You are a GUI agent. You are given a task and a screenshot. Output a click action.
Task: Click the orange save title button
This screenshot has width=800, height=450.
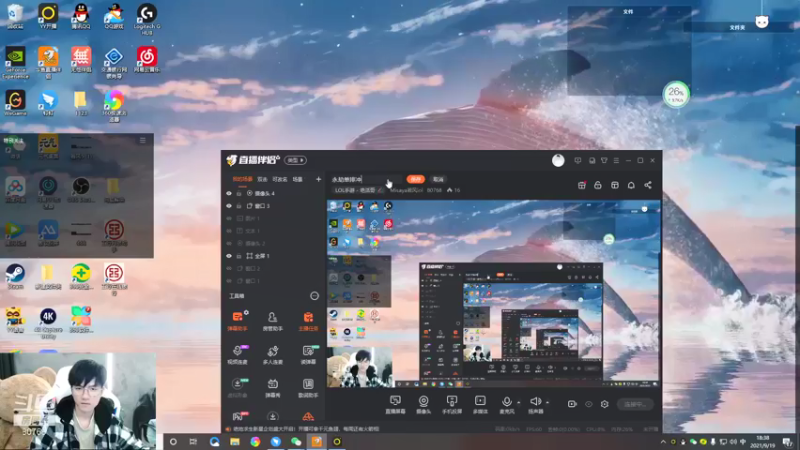pos(416,179)
